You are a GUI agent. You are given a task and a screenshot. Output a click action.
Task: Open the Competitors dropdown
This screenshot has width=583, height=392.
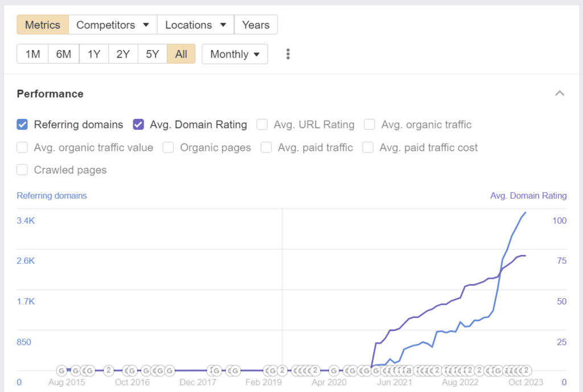(113, 25)
